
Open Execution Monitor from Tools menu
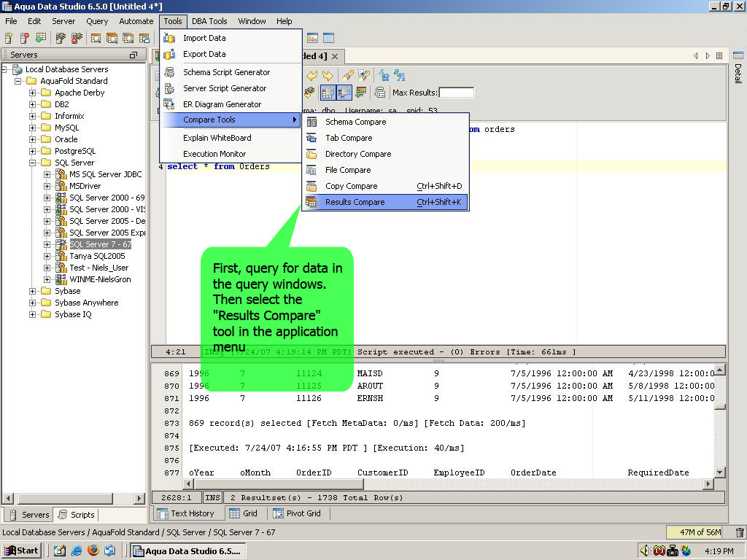231,154
